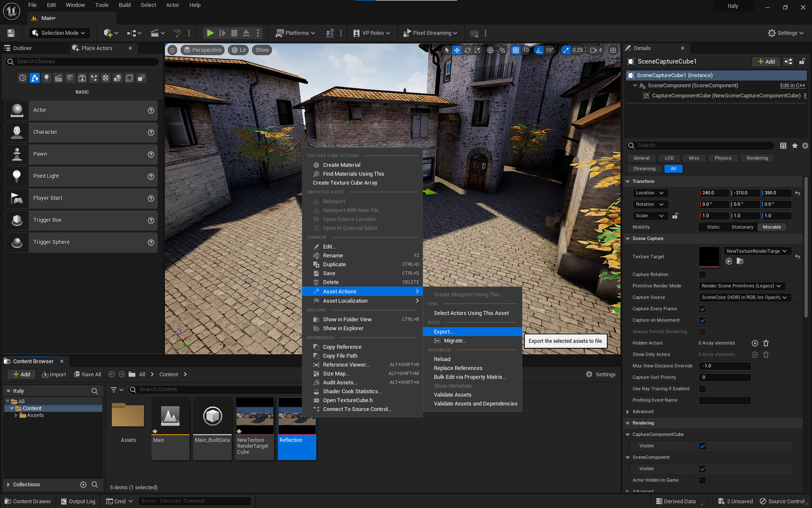Open the Capture Source dropdown

click(743, 298)
